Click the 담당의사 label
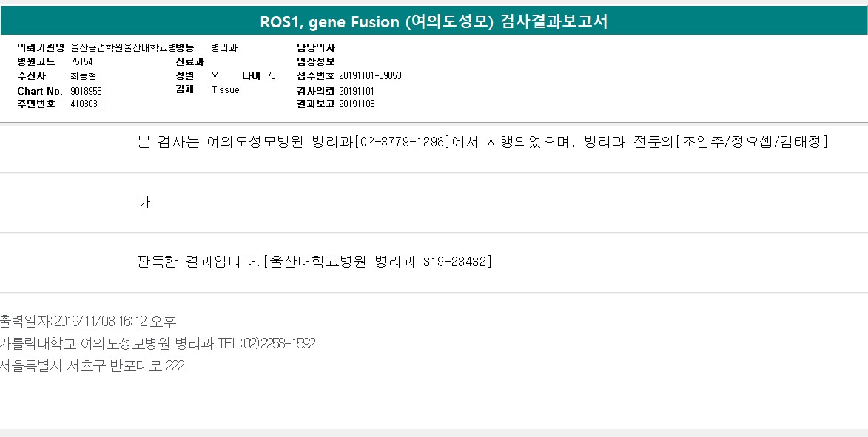 click(x=315, y=47)
